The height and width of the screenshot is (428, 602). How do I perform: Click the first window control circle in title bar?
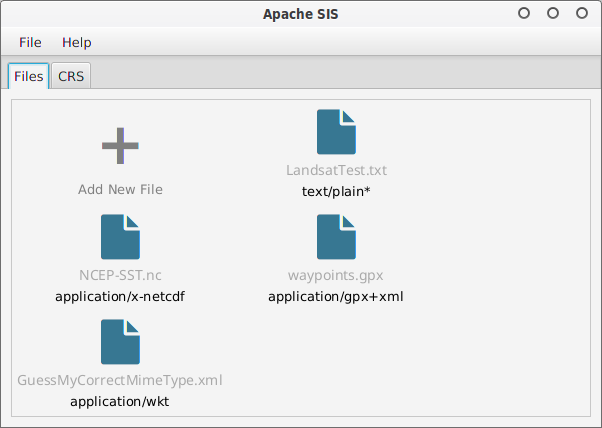pyautogui.click(x=524, y=13)
